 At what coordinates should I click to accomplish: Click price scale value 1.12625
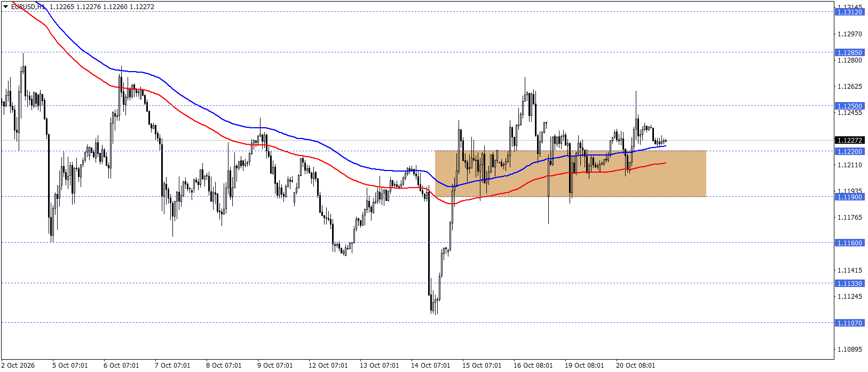(x=850, y=86)
